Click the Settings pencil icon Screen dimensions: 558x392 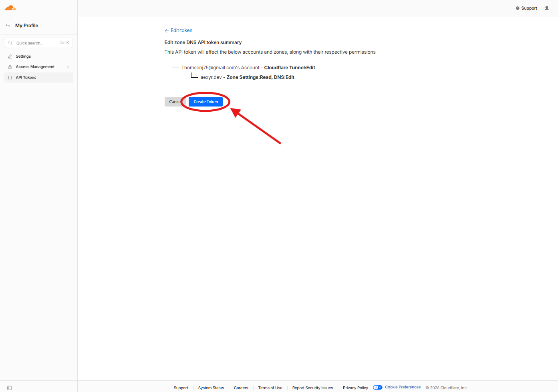[10, 56]
